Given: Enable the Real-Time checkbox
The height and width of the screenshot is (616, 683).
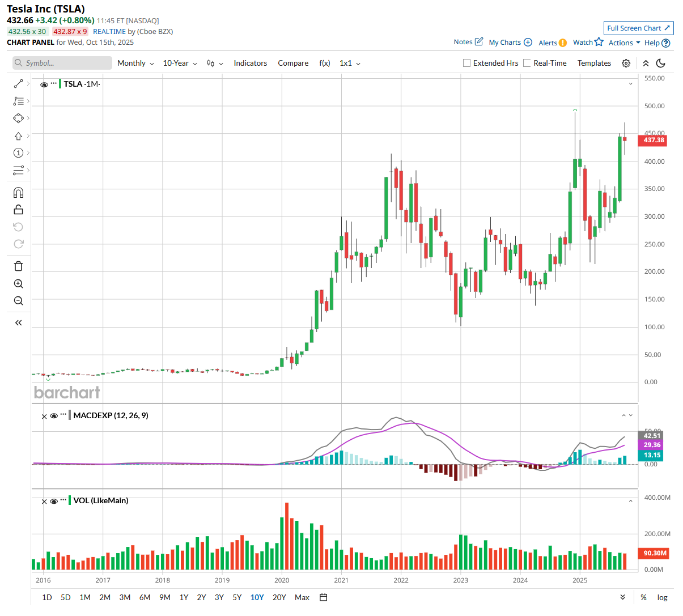Looking at the screenshot, I should [x=527, y=63].
